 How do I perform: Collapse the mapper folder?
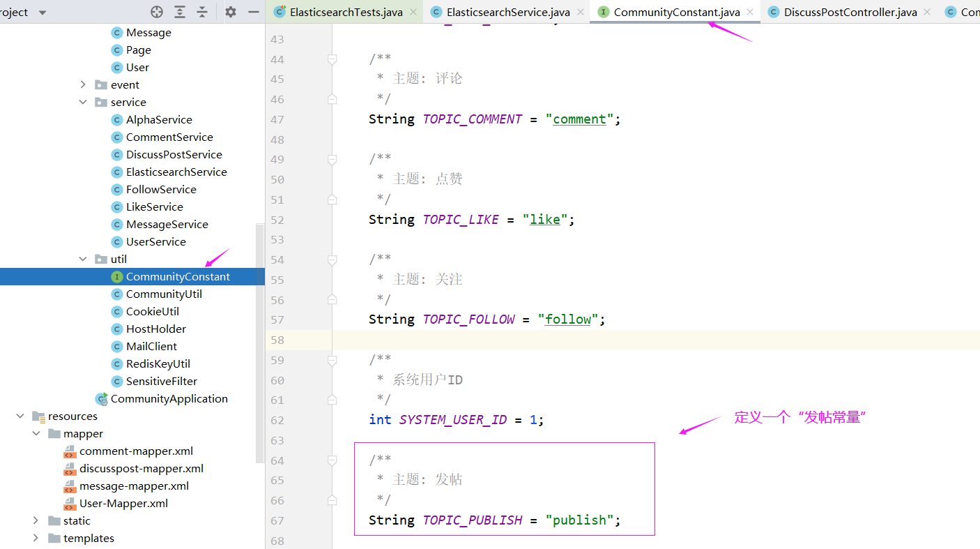(x=36, y=433)
